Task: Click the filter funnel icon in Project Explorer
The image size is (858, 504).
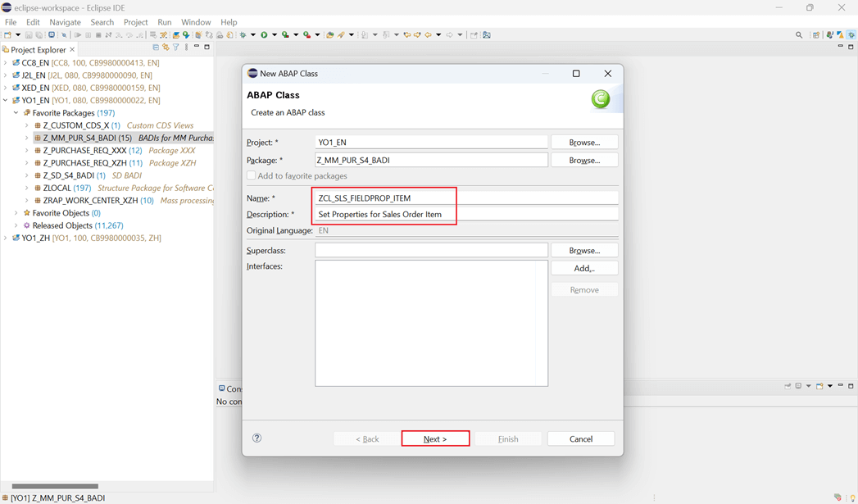Action: [x=175, y=48]
